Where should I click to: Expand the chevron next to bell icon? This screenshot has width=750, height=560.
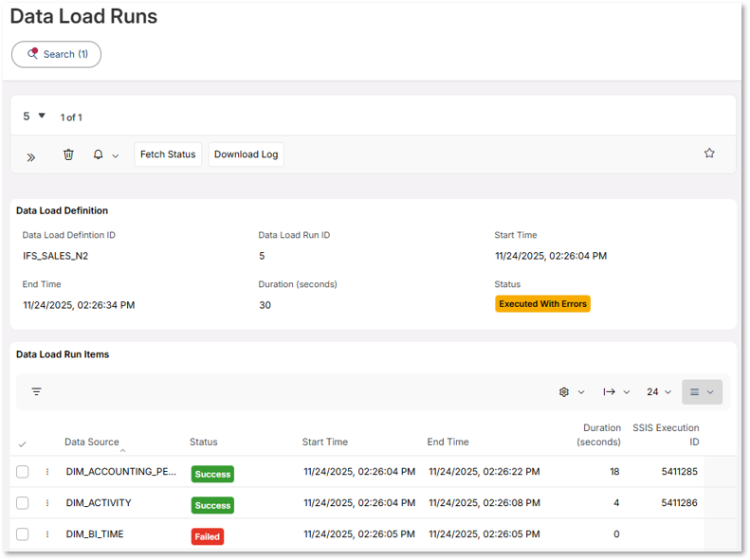pos(116,155)
